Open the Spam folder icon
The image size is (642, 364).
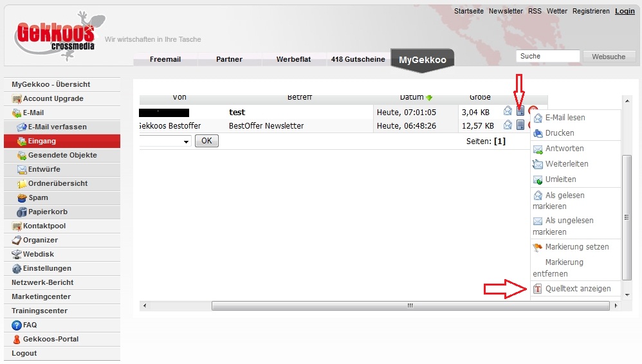(22, 198)
